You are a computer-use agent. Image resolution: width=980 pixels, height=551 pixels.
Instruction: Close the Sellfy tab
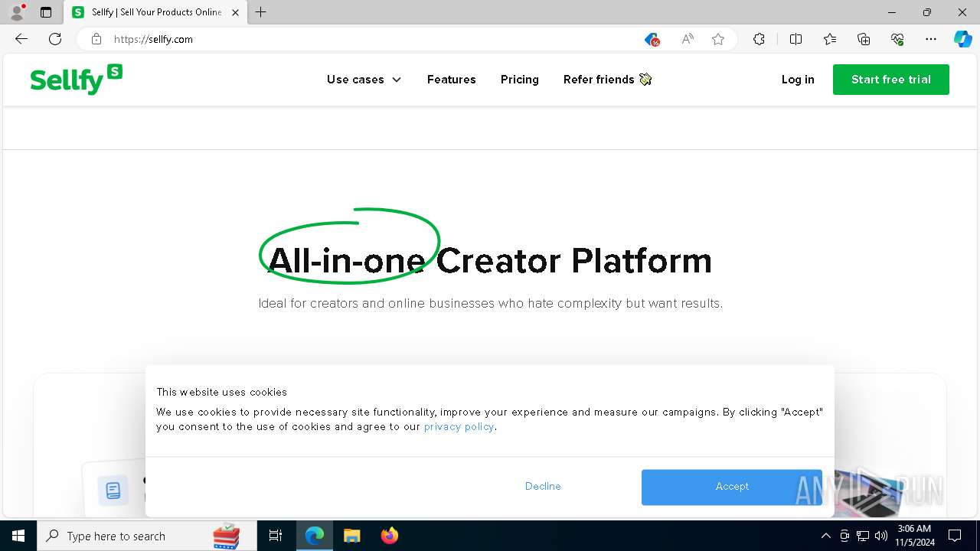tap(235, 12)
